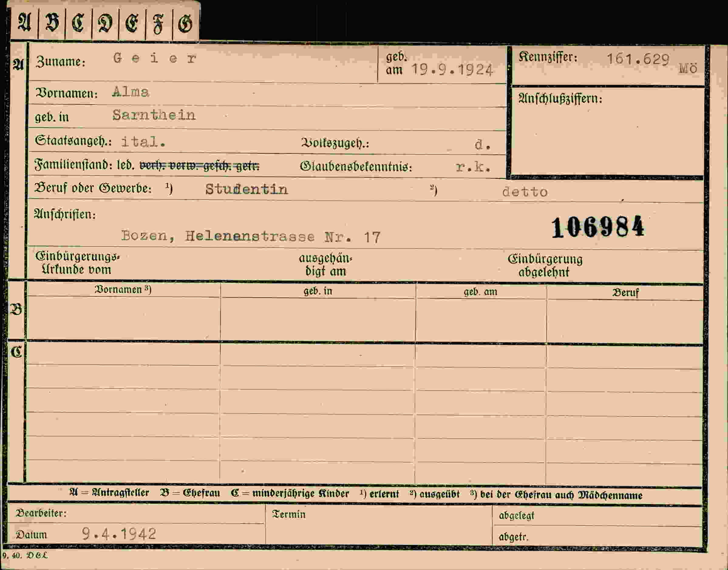
Task: Select the index tab letter A
Action: (x=24, y=23)
